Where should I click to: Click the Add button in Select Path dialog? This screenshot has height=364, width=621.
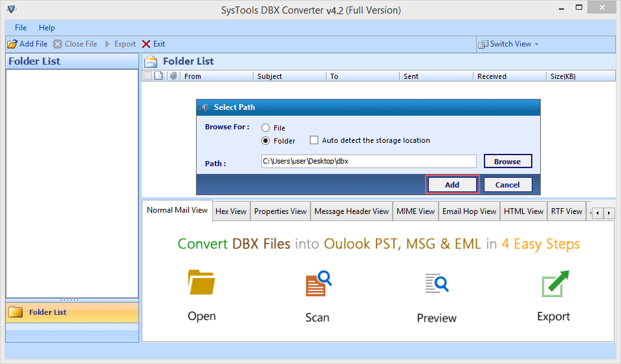(x=452, y=184)
